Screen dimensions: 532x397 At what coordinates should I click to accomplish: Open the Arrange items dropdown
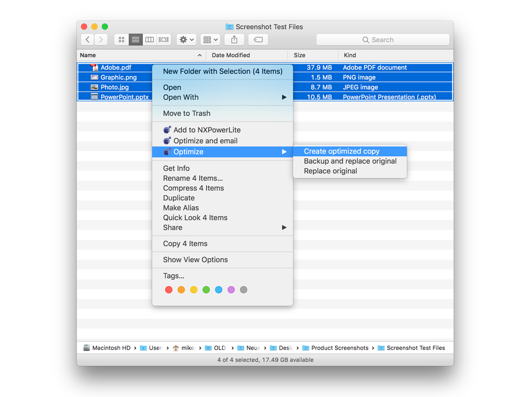[210, 39]
